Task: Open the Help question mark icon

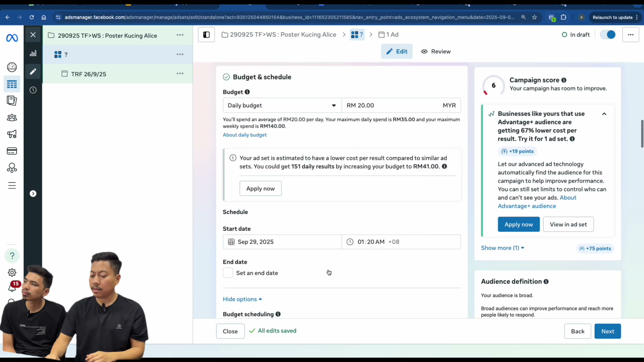Action: pyautogui.click(x=12, y=256)
